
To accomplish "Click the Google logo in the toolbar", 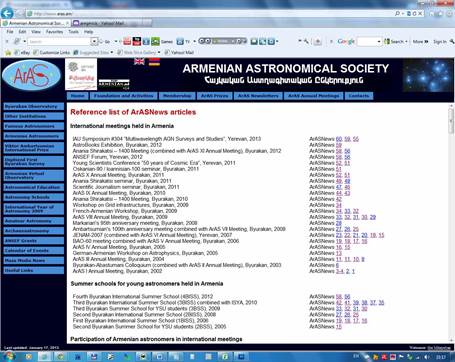I will 346,41.
